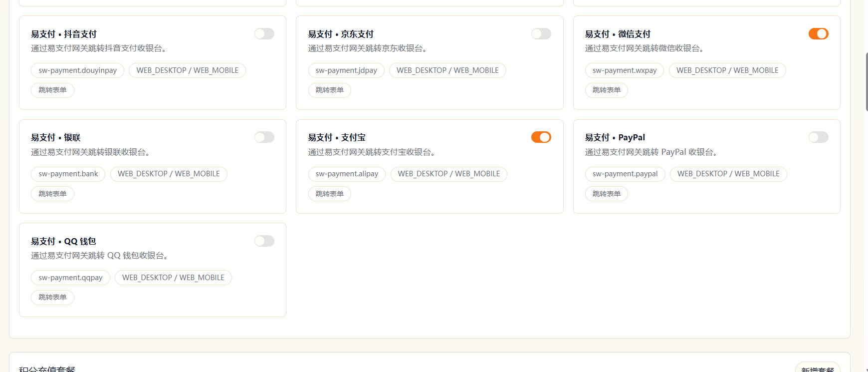The image size is (868, 372).
Task: Click the sw-payment.wxpay tag
Action: pos(625,70)
